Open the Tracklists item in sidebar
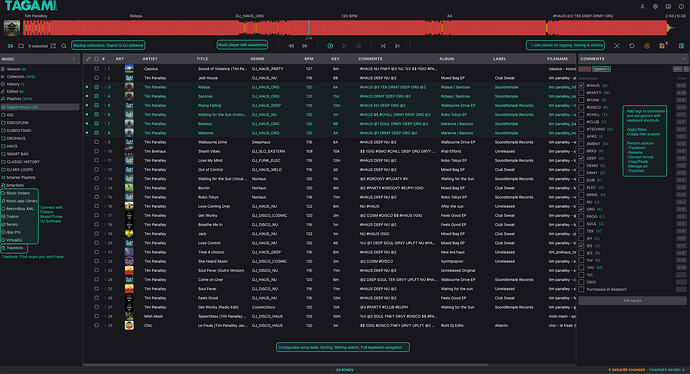 click(14, 248)
